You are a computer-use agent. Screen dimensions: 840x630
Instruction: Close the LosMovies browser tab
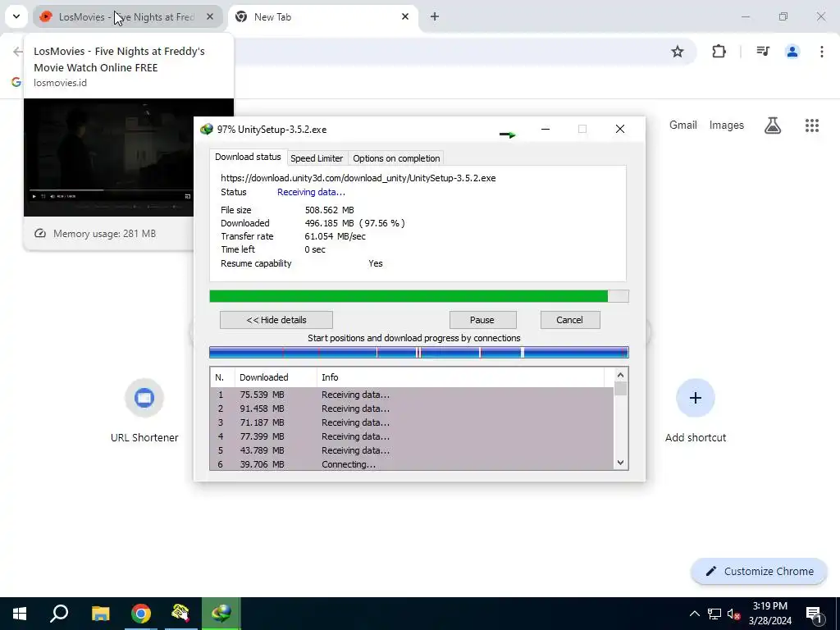click(210, 16)
